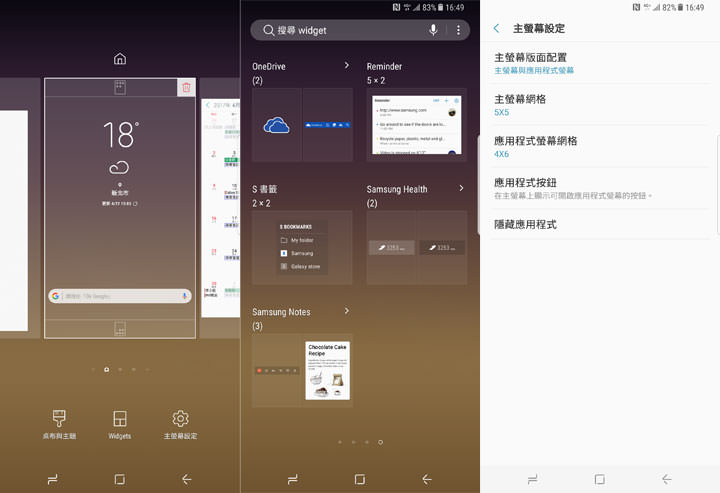
Task: Open 應用程式螢幕網格 4X6 setting
Action: point(600,147)
